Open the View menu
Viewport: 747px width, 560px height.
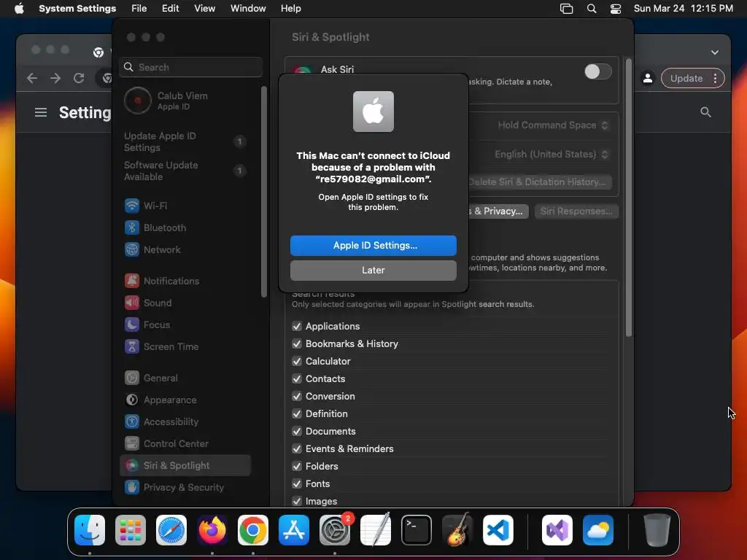205,9
